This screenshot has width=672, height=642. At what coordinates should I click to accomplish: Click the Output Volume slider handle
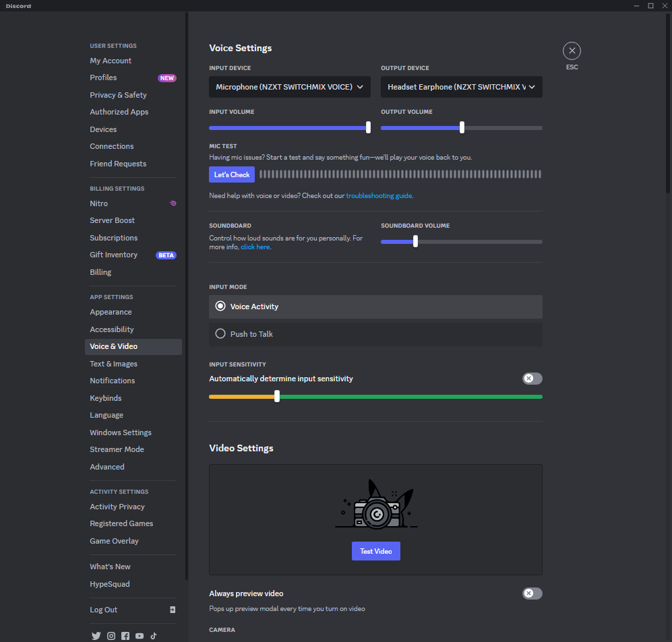pos(462,127)
